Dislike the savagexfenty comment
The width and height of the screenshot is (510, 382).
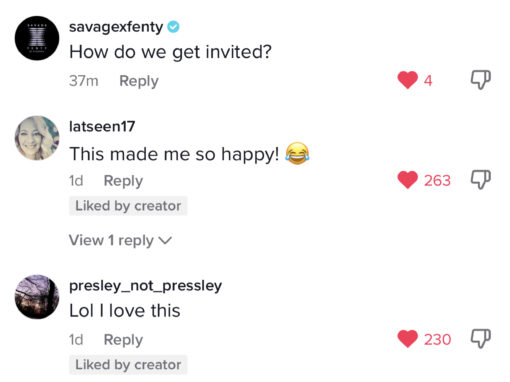click(x=480, y=80)
